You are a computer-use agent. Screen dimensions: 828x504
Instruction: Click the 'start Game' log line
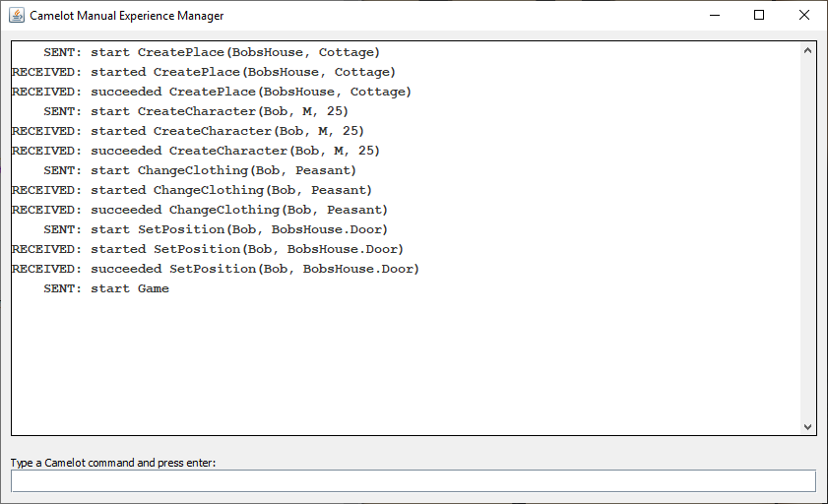click(106, 288)
